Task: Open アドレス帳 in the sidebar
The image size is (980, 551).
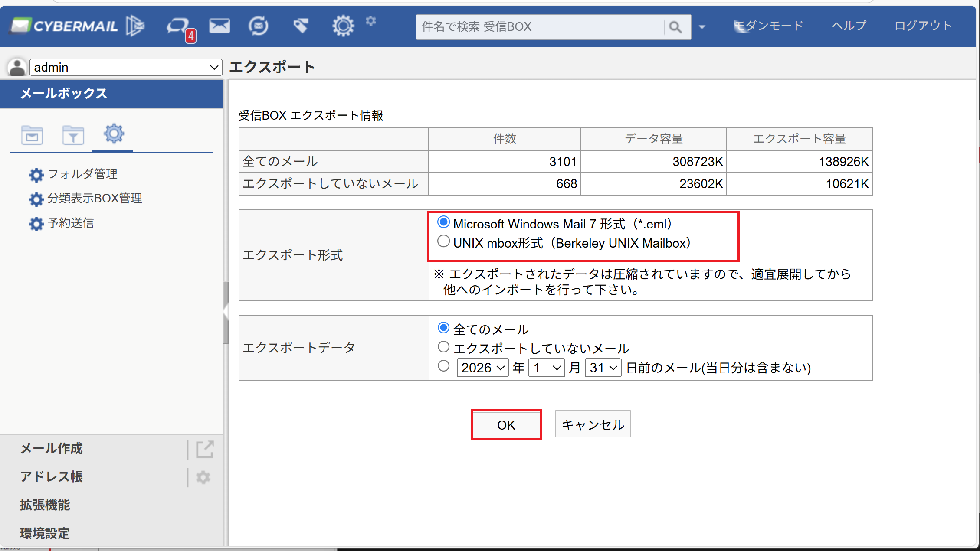Action: [x=51, y=476]
